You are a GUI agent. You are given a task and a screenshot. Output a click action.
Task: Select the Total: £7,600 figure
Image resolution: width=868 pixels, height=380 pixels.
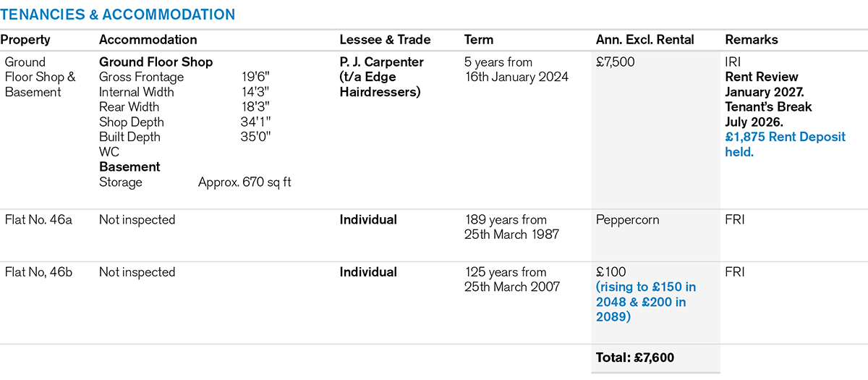pyautogui.click(x=635, y=358)
